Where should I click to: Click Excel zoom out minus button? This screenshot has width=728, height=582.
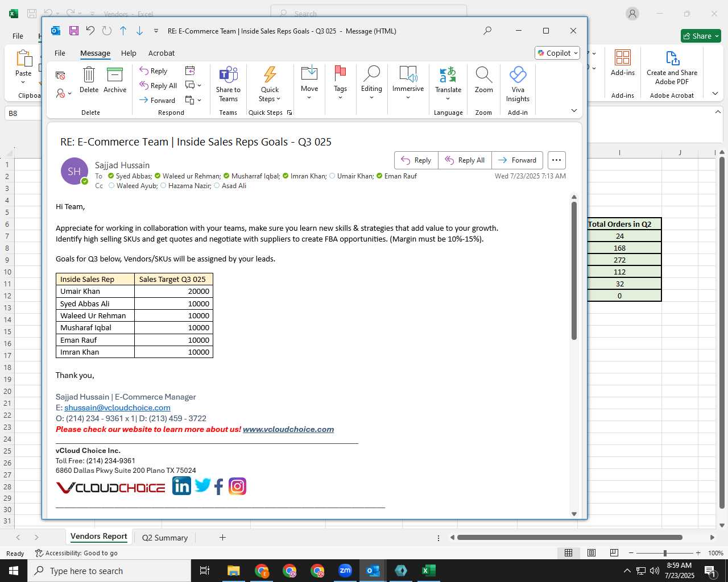pos(631,553)
